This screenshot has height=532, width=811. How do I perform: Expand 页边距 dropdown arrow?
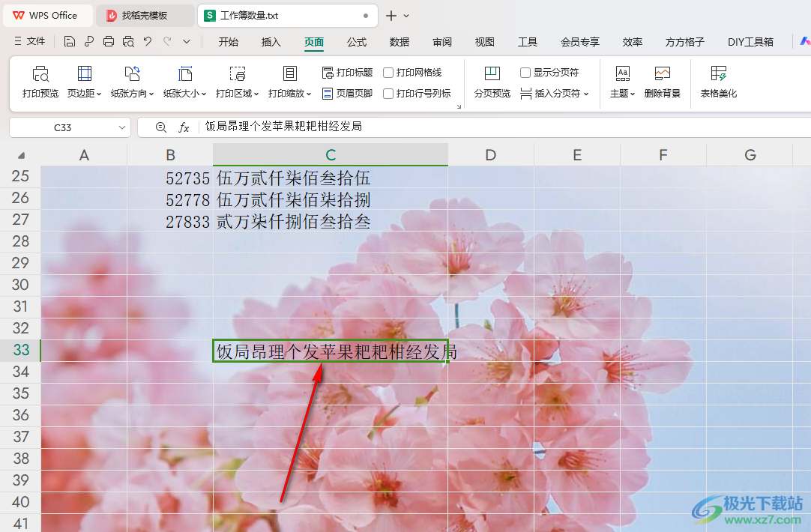[99, 94]
